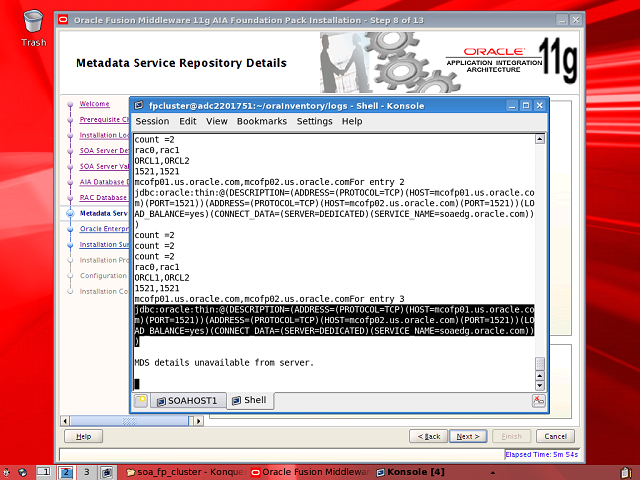Open the Trash desktop icon
Screen dimensions: 640x480
point(33,23)
